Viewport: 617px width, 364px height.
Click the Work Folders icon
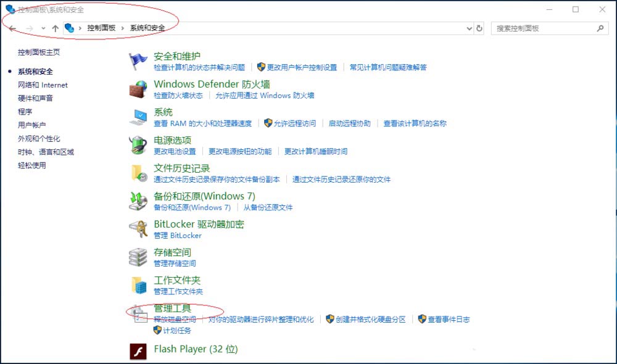(x=138, y=285)
